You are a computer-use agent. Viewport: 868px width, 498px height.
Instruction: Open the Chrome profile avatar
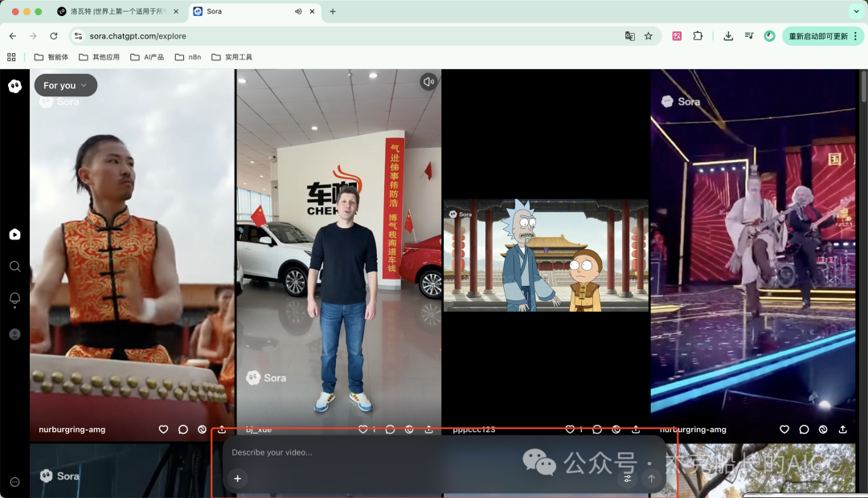(769, 36)
